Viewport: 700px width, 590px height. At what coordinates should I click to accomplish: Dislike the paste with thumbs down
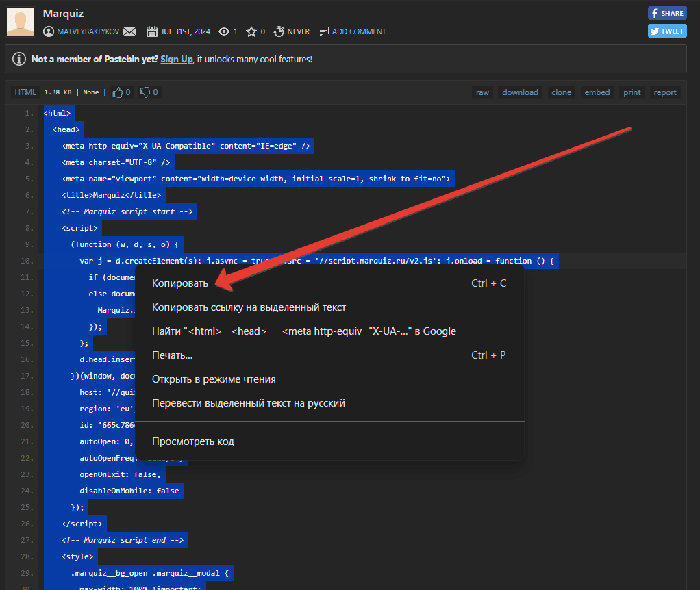pyautogui.click(x=149, y=92)
